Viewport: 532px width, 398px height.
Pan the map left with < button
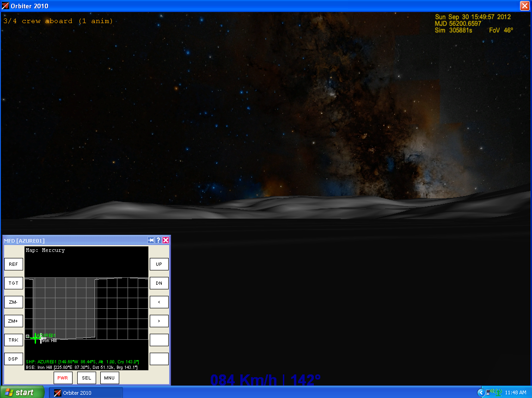[159, 302]
